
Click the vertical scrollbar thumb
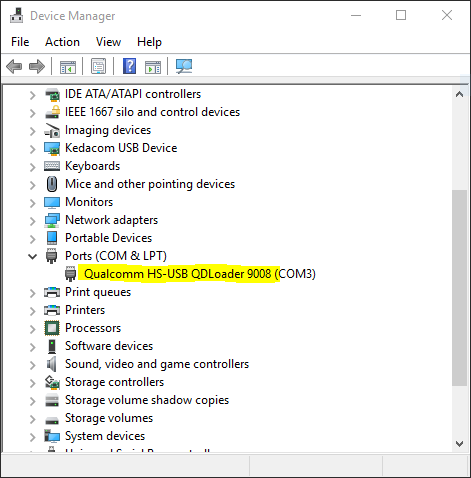point(459,288)
